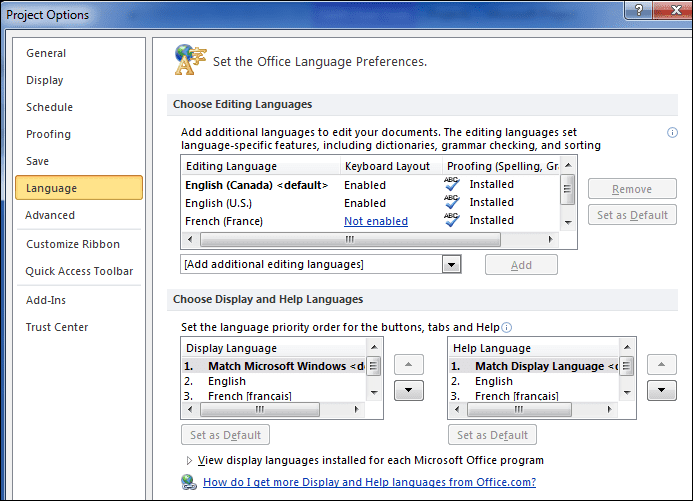The height and width of the screenshot is (501, 693).
Task: Move display language down with arrow button
Action: pos(409,390)
